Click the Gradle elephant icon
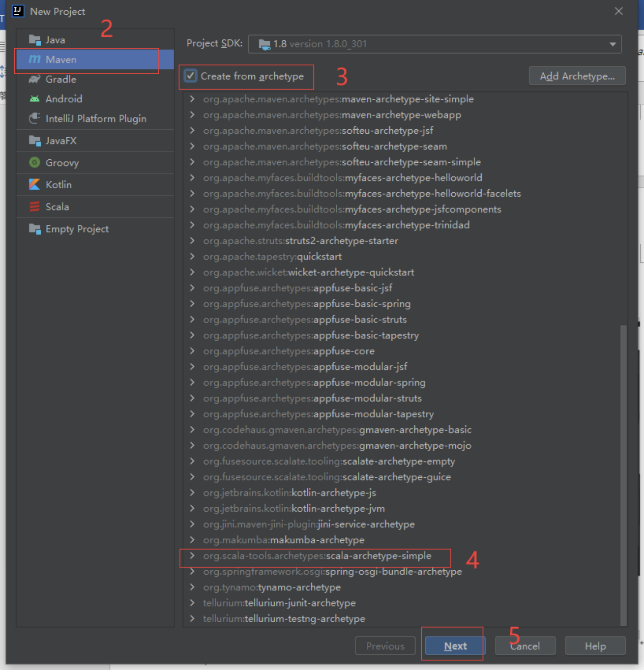Screen dimensions: 644x670 tap(34, 79)
